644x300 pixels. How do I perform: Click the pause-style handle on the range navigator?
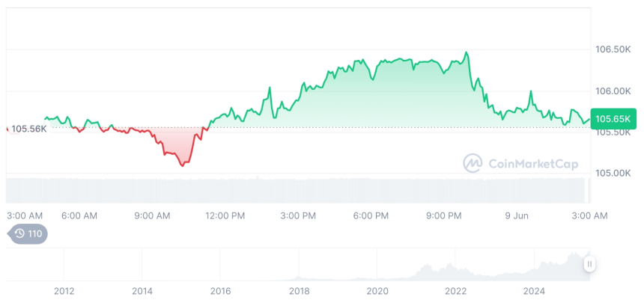[590, 264]
